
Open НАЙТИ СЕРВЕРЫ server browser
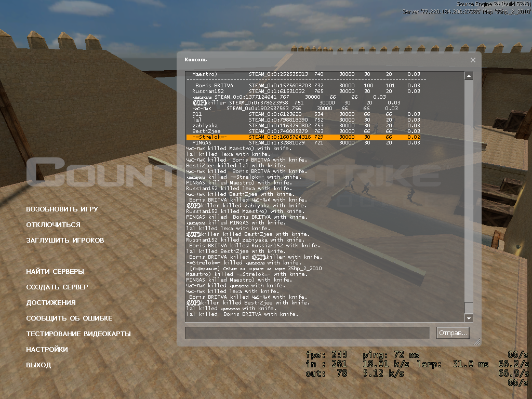(55, 271)
